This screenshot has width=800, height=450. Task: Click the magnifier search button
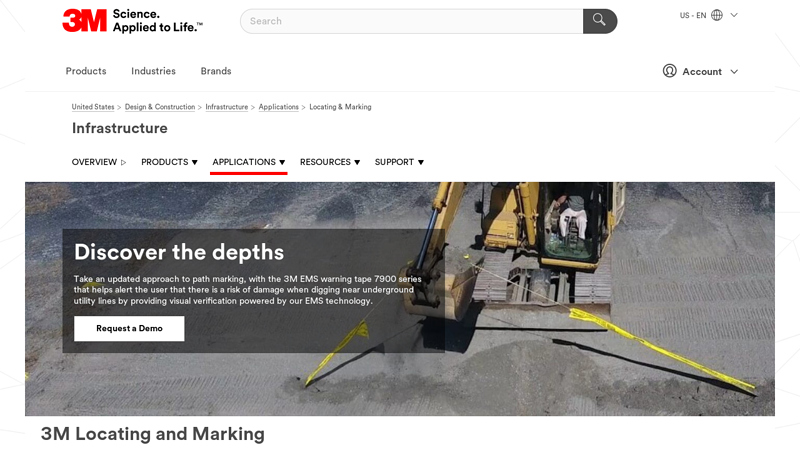pyautogui.click(x=599, y=21)
